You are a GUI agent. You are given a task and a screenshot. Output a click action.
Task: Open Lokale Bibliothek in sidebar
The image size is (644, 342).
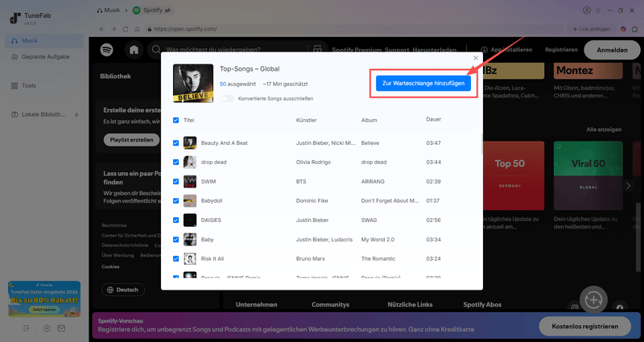(x=38, y=114)
